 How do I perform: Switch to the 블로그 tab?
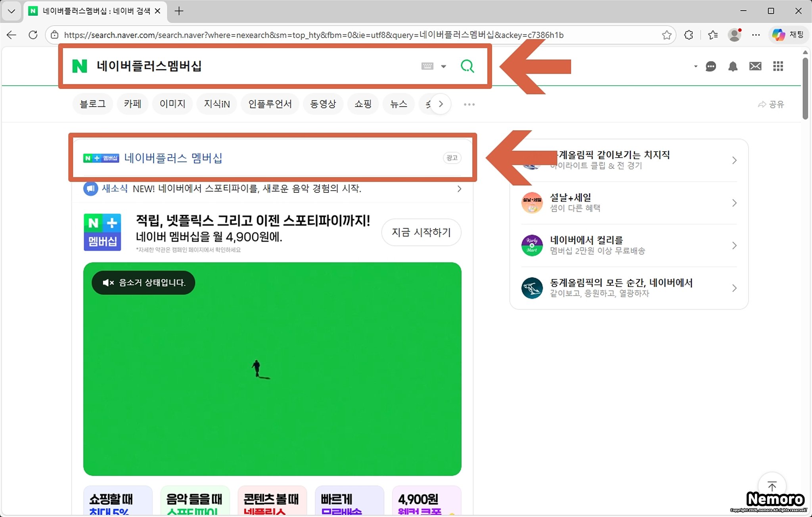pyautogui.click(x=92, y=104)
